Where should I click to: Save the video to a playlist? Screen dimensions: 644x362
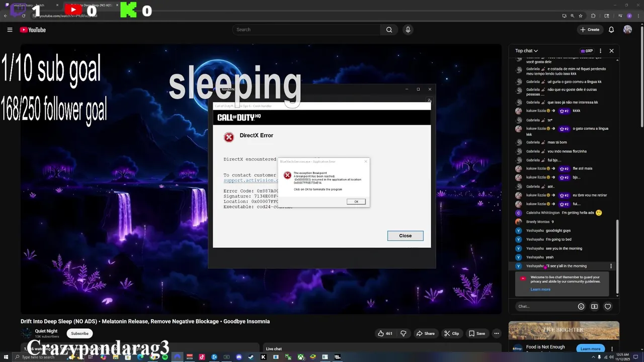point(477,333)
